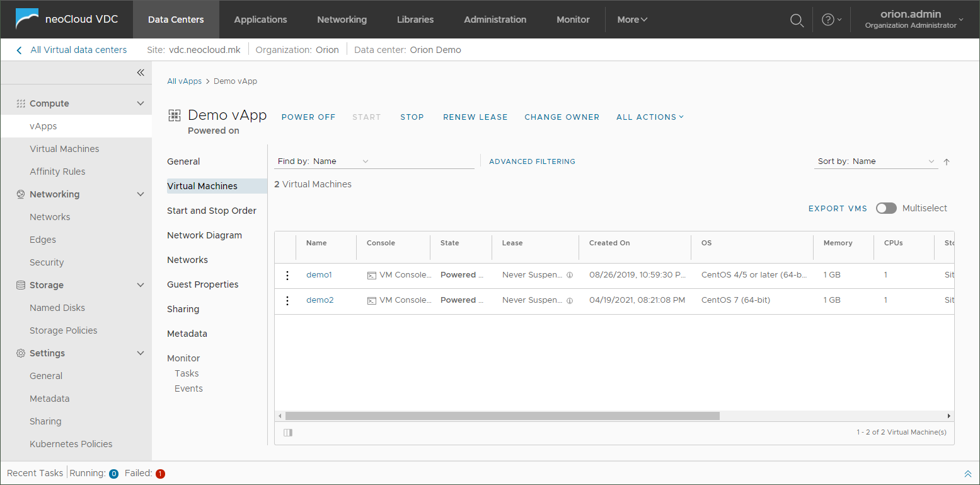Open the demo2 virtual machine link
Screen dimensions: 980x485
pyautogui.click(x=320, y=300)
